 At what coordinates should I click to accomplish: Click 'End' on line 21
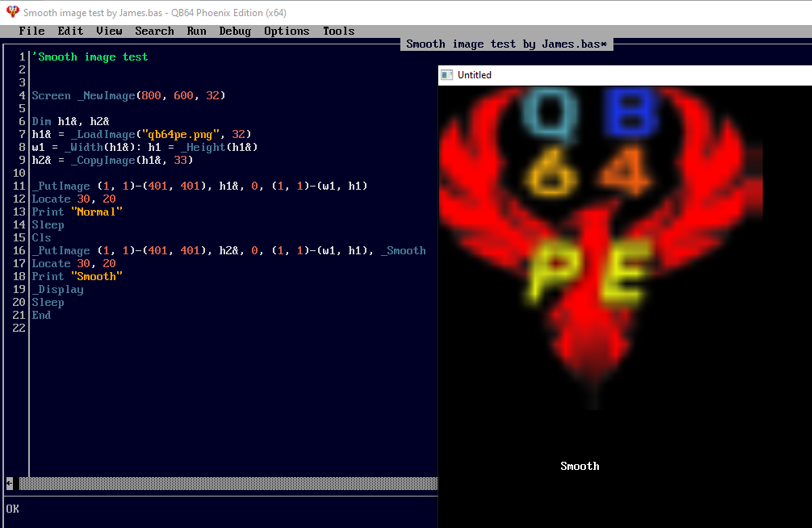click(41, 316)
